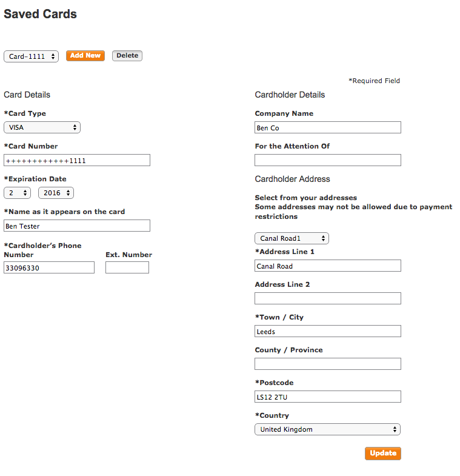Click the orange Update button
This screenshot has height=476, width=460.
(x=383, y=453)
